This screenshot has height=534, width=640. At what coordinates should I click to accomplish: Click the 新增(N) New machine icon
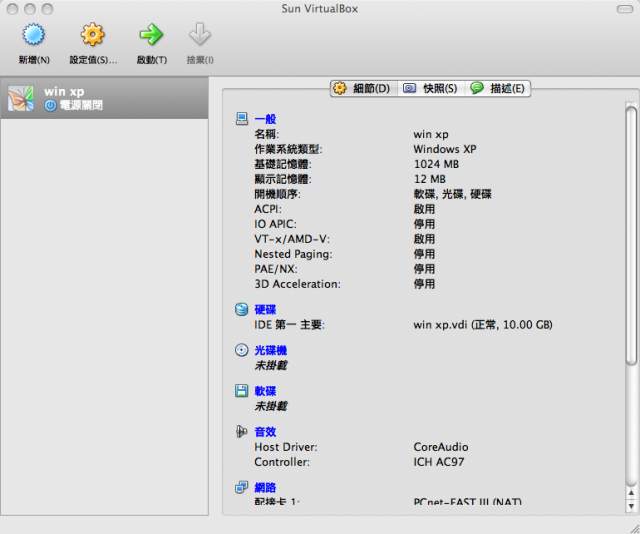click(x=33, y=34)
